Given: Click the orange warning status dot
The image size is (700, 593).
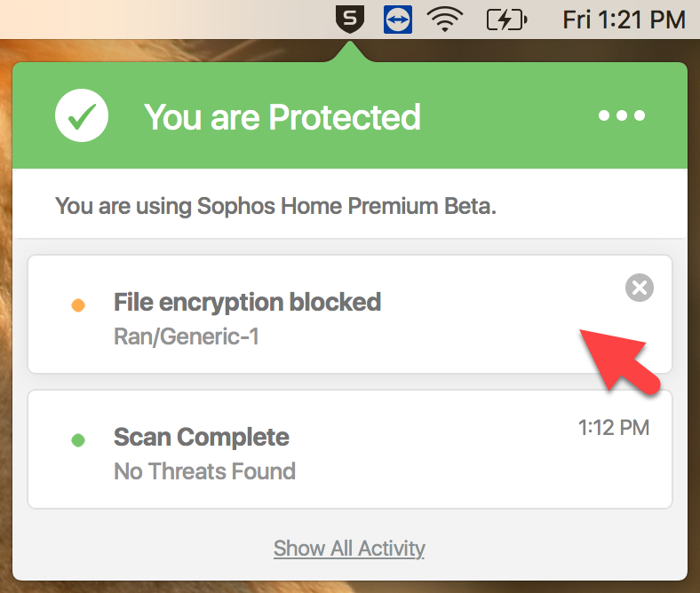Looking at the screenshot, I should coord(78,306).
